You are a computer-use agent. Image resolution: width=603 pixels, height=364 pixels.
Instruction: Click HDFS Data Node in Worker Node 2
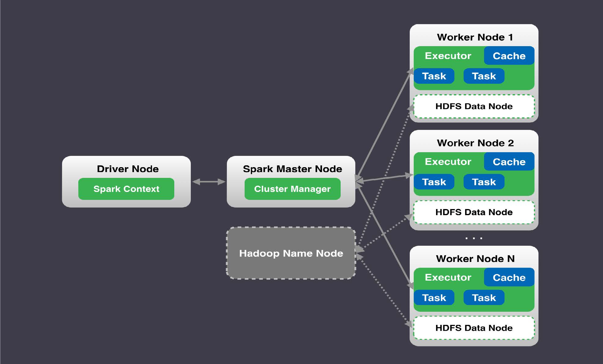click(474, 212)
